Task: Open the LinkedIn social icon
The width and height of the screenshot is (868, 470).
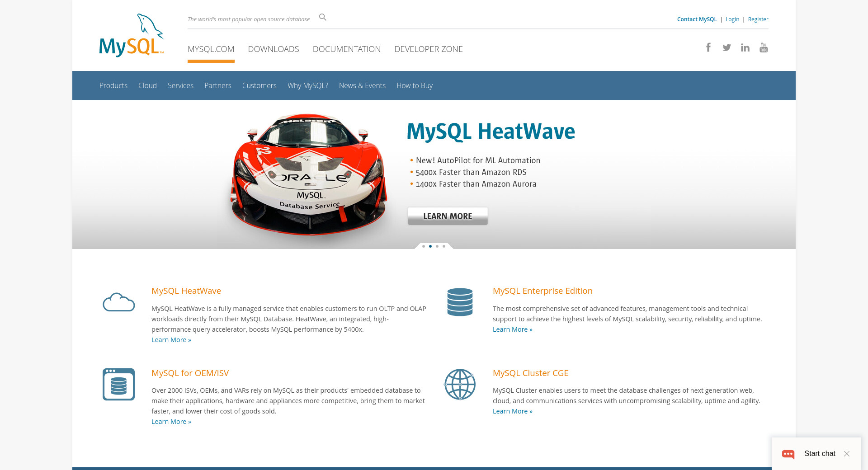Action: 745,47
